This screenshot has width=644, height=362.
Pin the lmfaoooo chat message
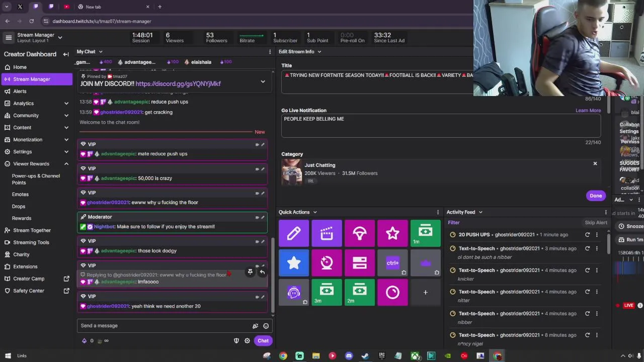pyautogui.click(x=250, y=272)
